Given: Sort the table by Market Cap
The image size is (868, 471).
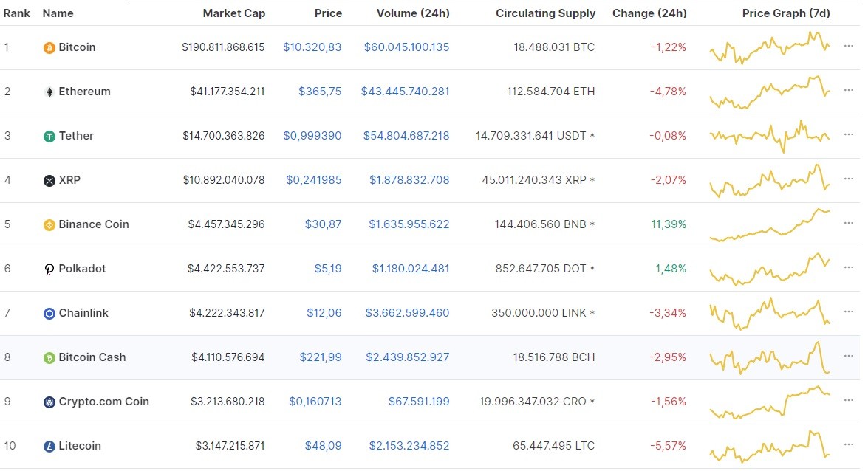Looking at the screenshot, I should click(x=233, y=13).
